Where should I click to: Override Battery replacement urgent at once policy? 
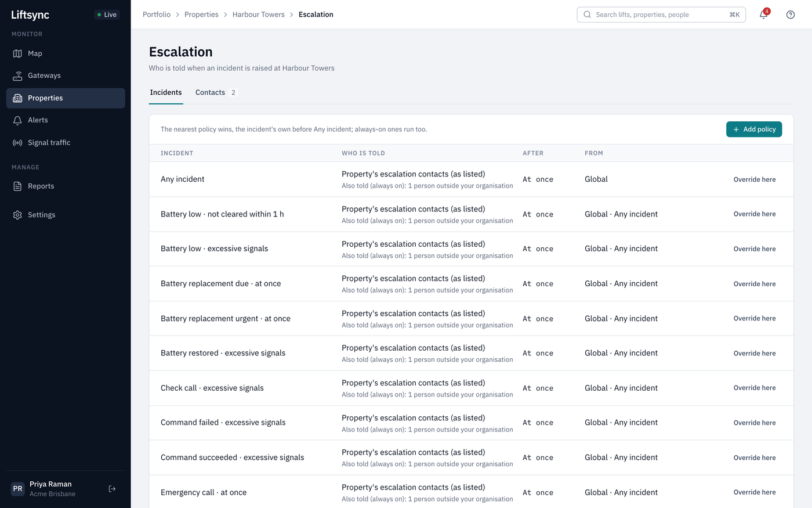755,319
